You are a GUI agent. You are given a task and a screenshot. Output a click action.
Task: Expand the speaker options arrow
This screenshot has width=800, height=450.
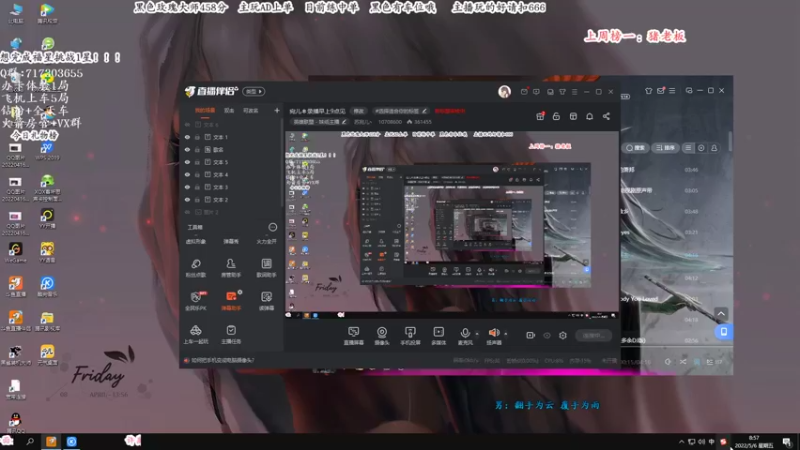(x=506, y=334)
